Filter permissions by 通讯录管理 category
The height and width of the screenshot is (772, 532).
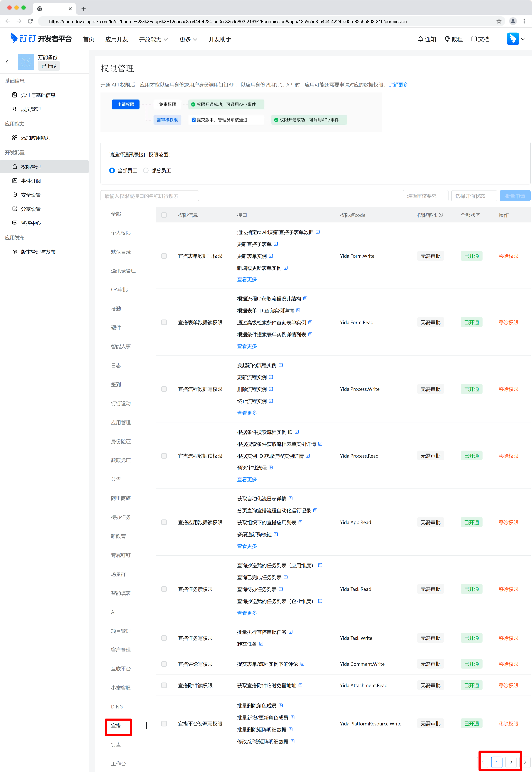123,271
